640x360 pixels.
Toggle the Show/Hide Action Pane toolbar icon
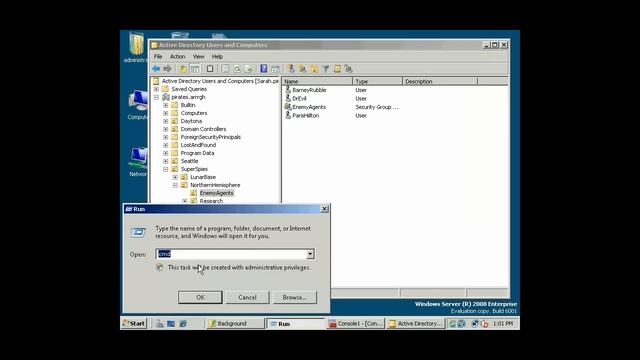point(276,69)
